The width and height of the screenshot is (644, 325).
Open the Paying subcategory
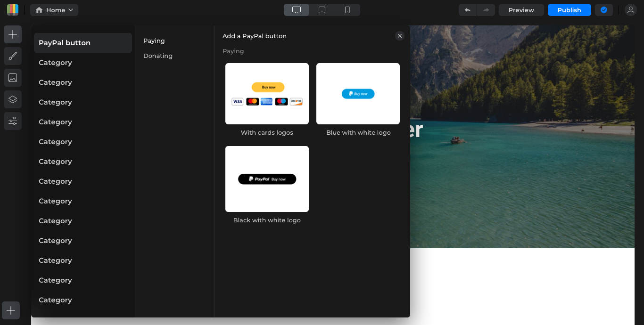(154, 41)
